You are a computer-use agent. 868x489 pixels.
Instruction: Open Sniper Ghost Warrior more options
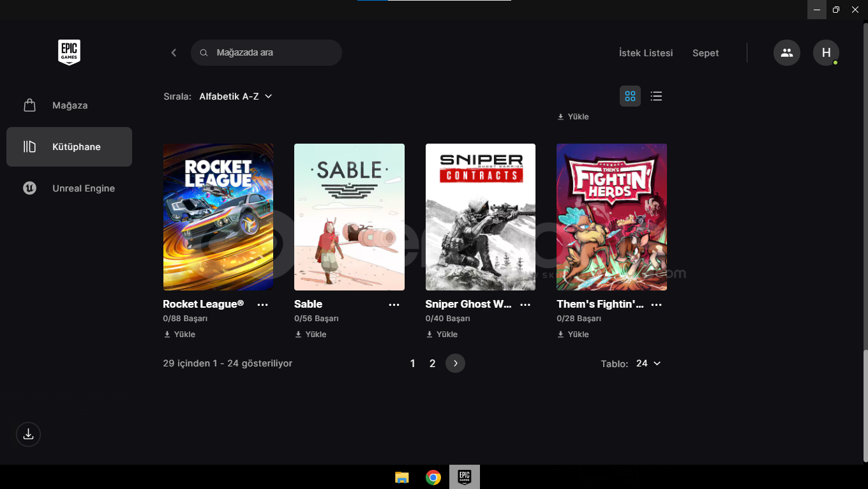click(525, 305)
